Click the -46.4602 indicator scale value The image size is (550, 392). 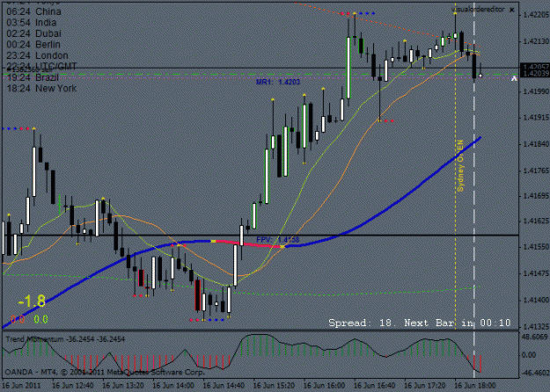[535, 373]
